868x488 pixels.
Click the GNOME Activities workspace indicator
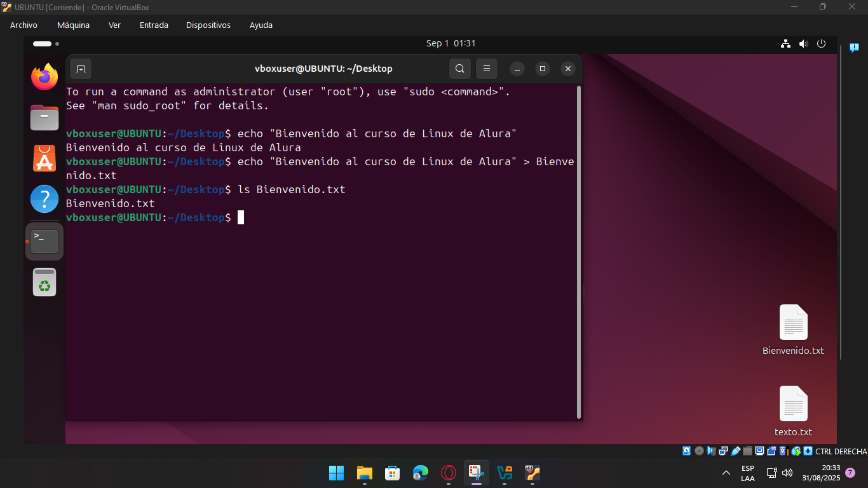46,44
